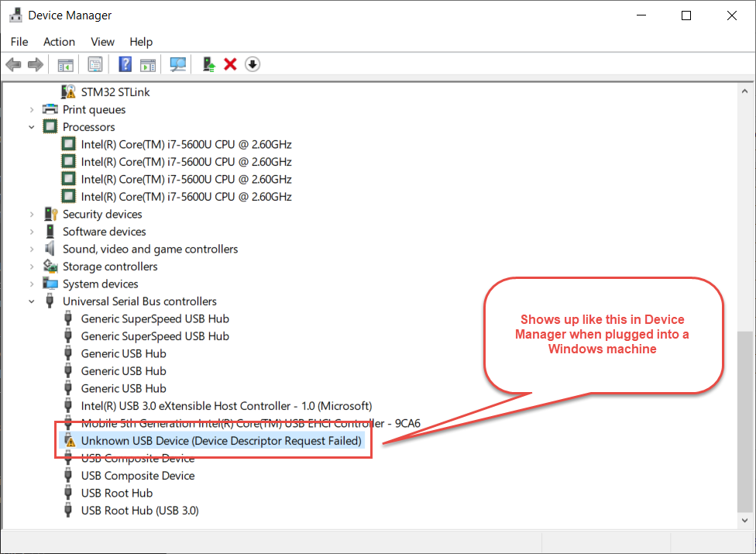The height and width of the screenshot is (554, 756).
Task: Click the Back arrow in the toolbar
Action: pyautogui.click(x=13, y=64)
